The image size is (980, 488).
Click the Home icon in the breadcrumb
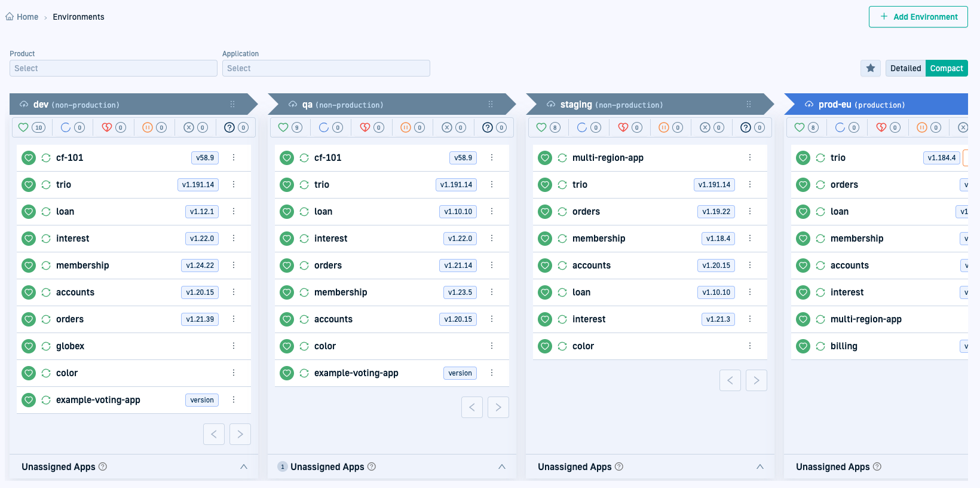(10, 17)
